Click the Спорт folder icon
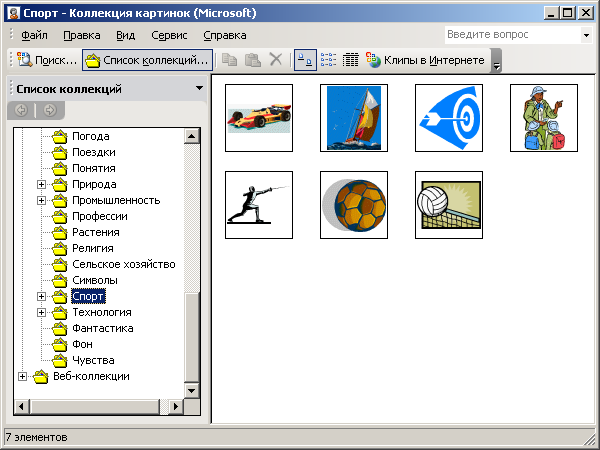The width and height of the screenshot is (600, 450). (x=60, y=297)
